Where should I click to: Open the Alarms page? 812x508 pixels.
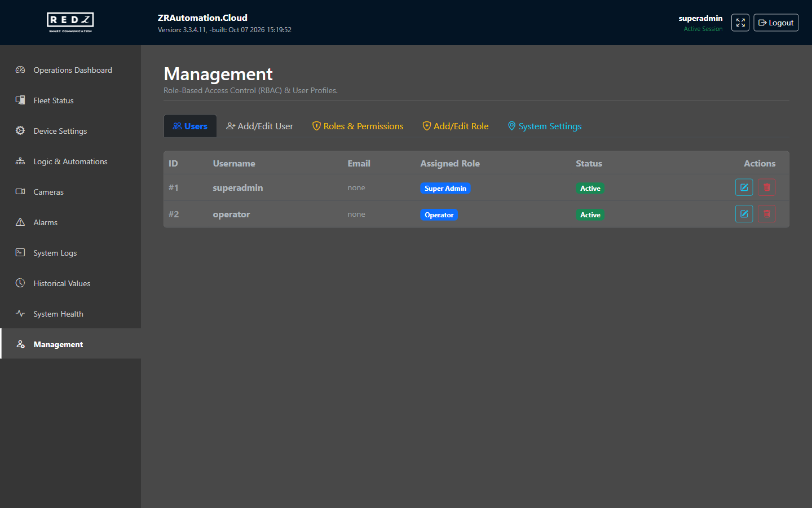coord(70,222)
